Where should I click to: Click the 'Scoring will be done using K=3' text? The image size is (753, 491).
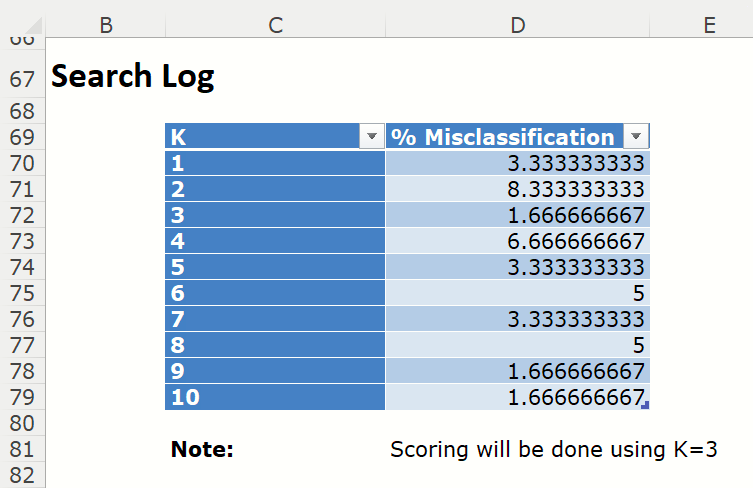(554, 450)
